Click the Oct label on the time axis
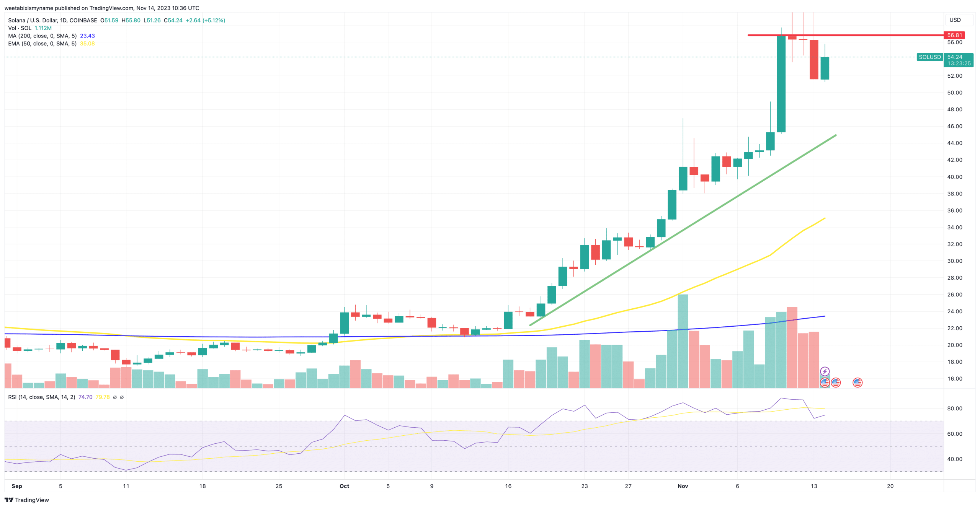Screen dimensions: 980x508 tap(344, 486)
